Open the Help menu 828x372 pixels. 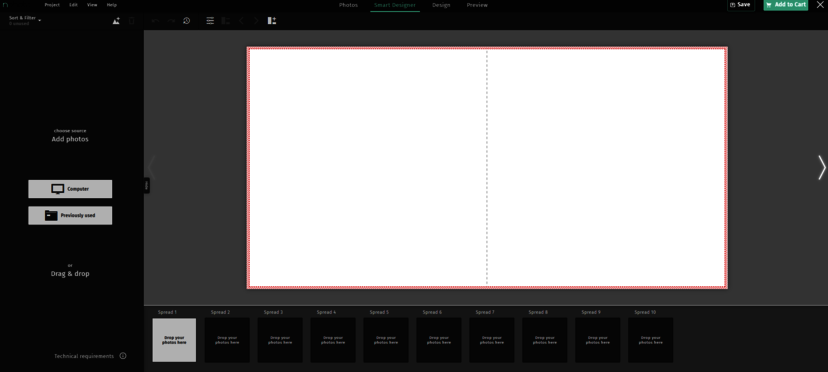(x=111, y=5)
